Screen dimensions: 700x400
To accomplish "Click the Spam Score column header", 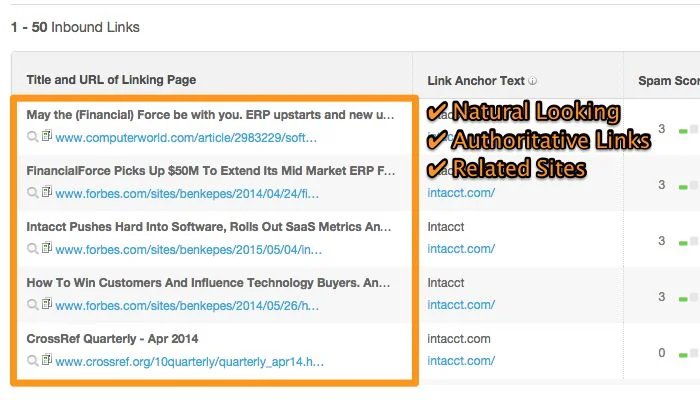I will 669,81.
